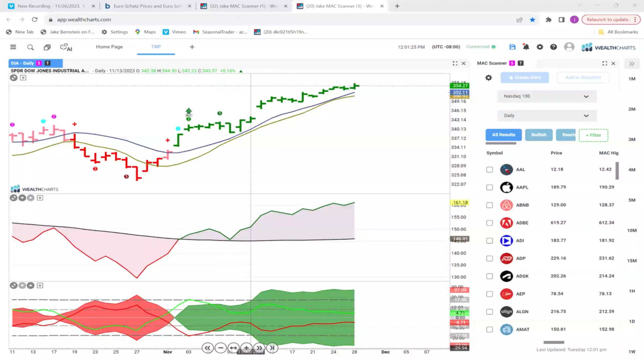Viewport: 644px width, 362px height.
Task: Open the user profile avatar
Action: 569,47
